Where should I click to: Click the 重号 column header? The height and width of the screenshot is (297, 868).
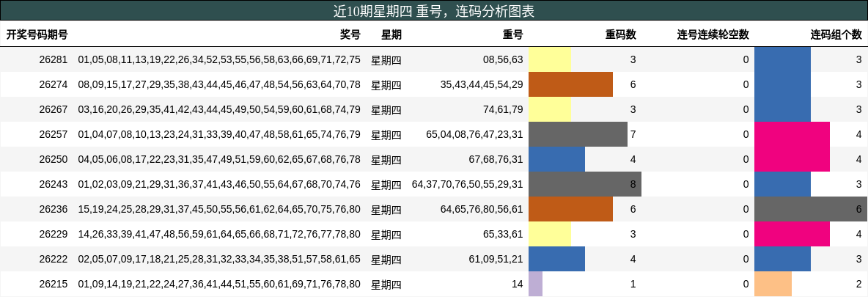coord(512,35)
